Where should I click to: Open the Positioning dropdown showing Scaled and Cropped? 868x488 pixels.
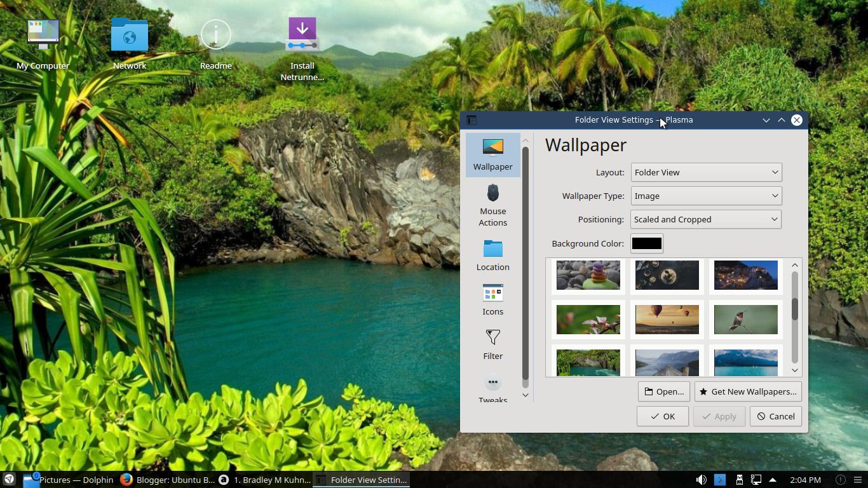(x=706, y=219)
